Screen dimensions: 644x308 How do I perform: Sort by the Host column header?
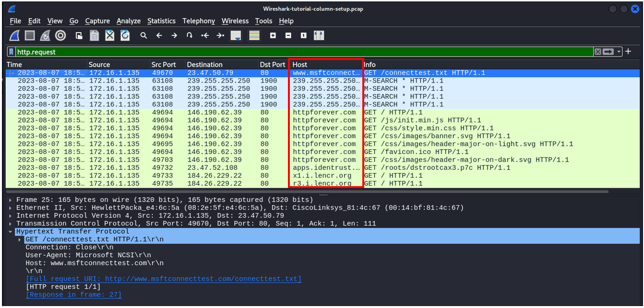[326, 64]
